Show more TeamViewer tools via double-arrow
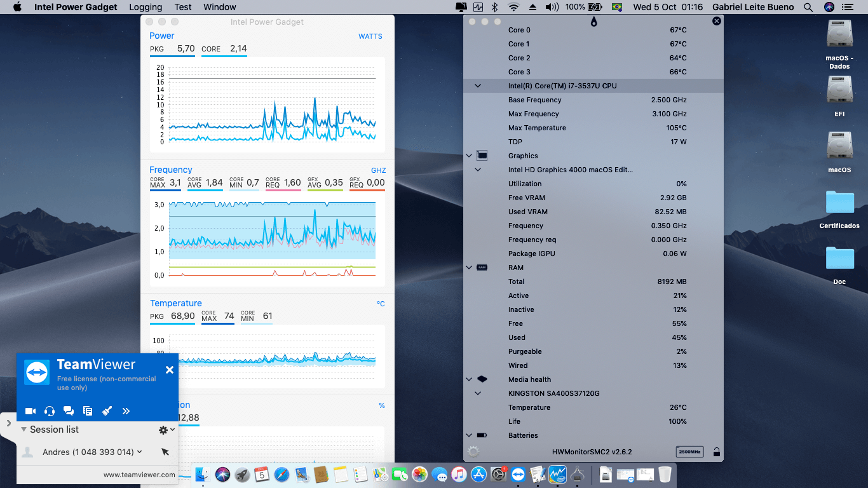 tap(126, 411)
